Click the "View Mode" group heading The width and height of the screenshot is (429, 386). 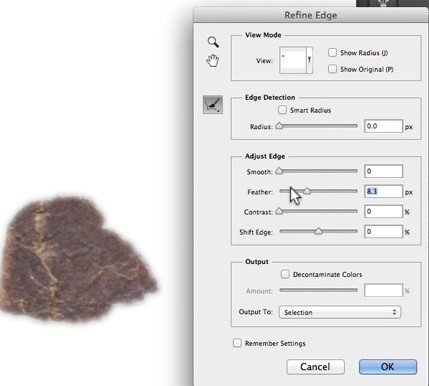(x=263, y=35)
